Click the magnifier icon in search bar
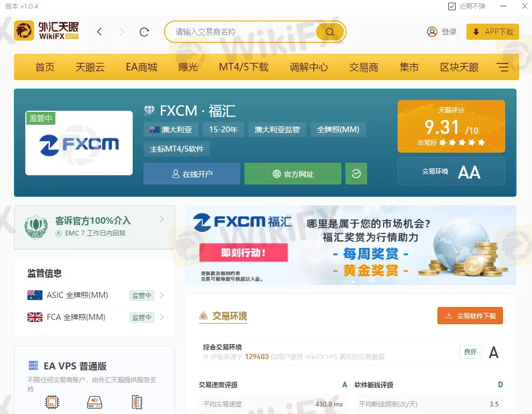The width and height of the screenshot is (532, 414). pyautogui.click(x=329, y=32)
